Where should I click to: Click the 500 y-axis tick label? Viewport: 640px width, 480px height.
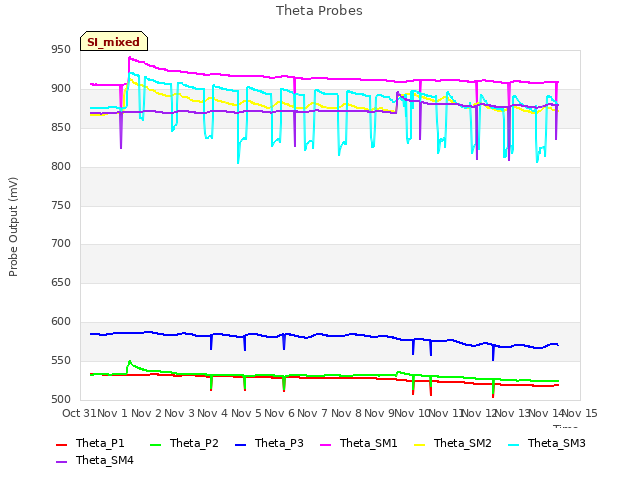(61, 399)
